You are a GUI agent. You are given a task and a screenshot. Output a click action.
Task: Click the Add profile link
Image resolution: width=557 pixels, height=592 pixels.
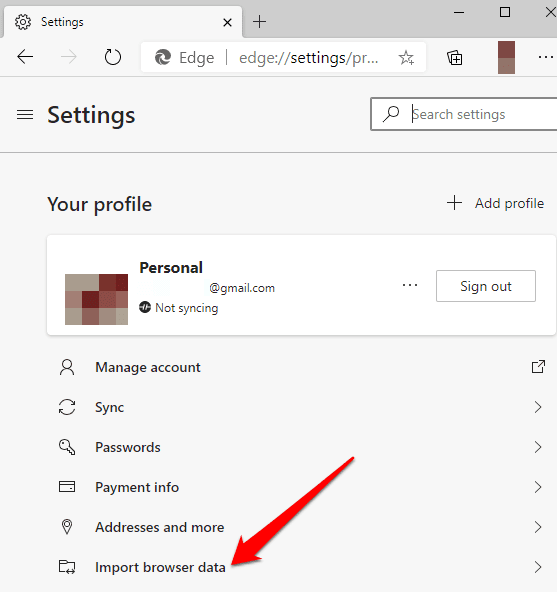[495, 203]
